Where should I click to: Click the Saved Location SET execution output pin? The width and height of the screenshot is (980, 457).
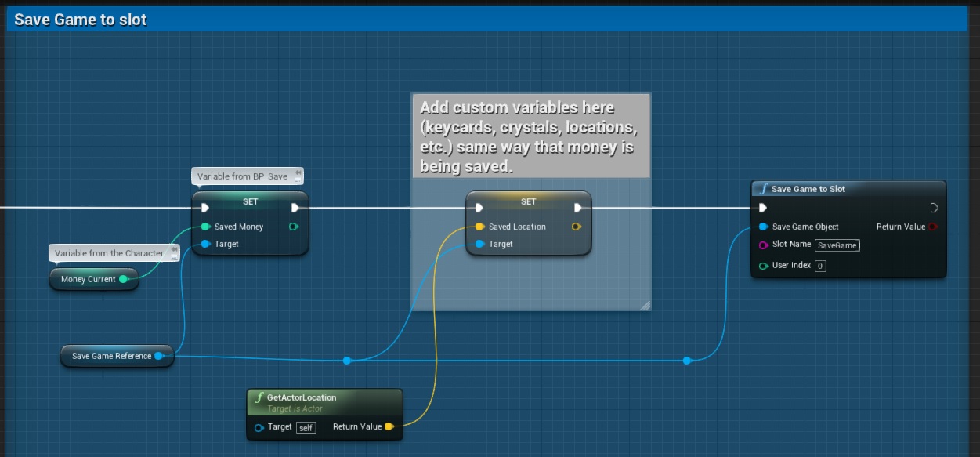pos(578,208)
